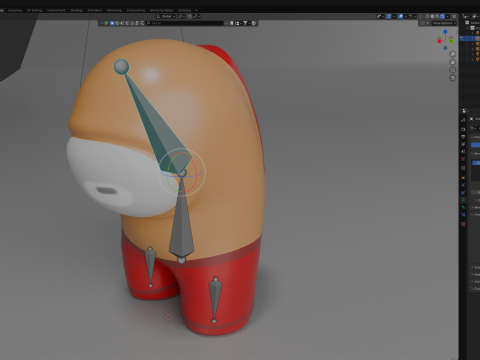Switch to the Animation workspace tab
The height and width of the screenshot is (360, 480).
click(95, 10)
